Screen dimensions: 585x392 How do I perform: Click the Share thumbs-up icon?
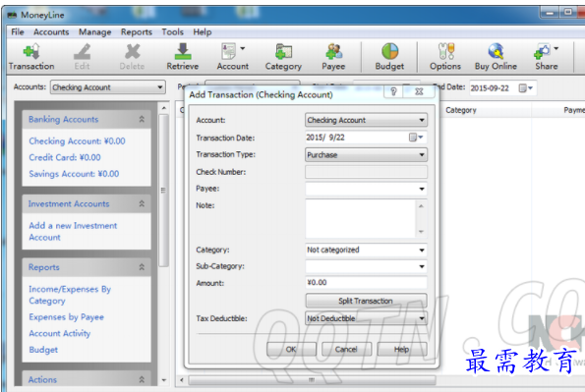[x=542, y=52]
